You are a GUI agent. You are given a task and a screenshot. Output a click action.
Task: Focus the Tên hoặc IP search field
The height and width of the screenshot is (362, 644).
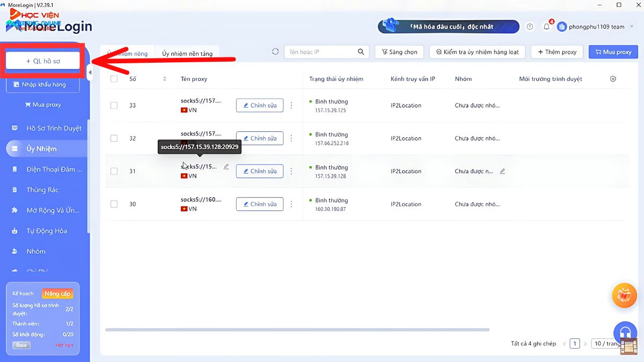327,52
